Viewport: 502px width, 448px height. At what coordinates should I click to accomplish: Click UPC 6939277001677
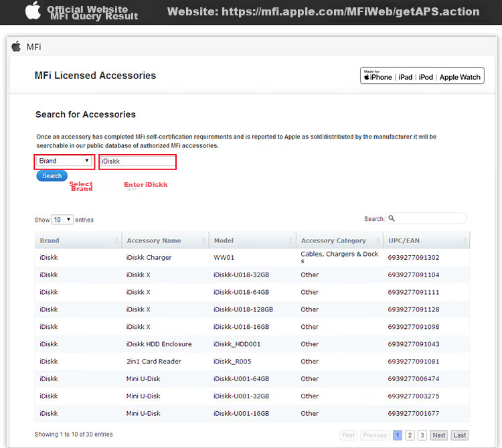[414, 413]
